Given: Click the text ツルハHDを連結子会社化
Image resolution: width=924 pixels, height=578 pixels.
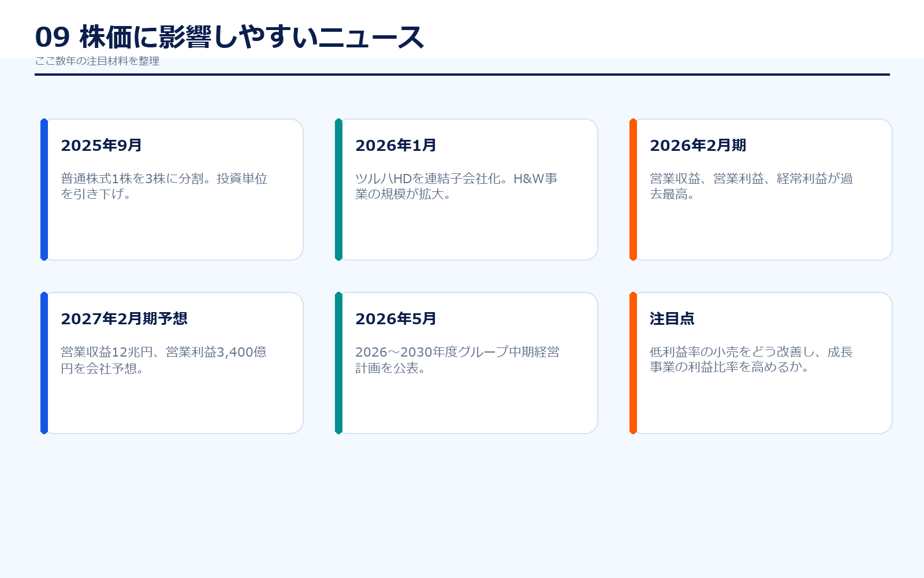Looking at the screenshot, I should tap(428, 179).
